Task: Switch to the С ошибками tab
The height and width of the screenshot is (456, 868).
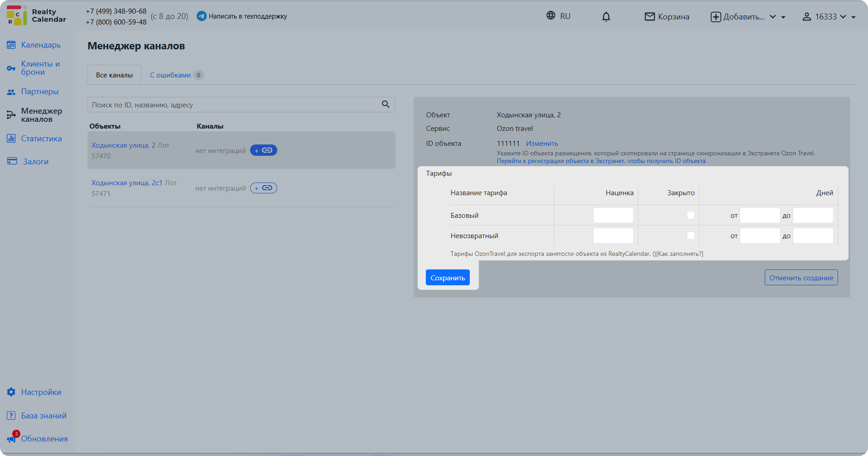Action: point(177,75)
